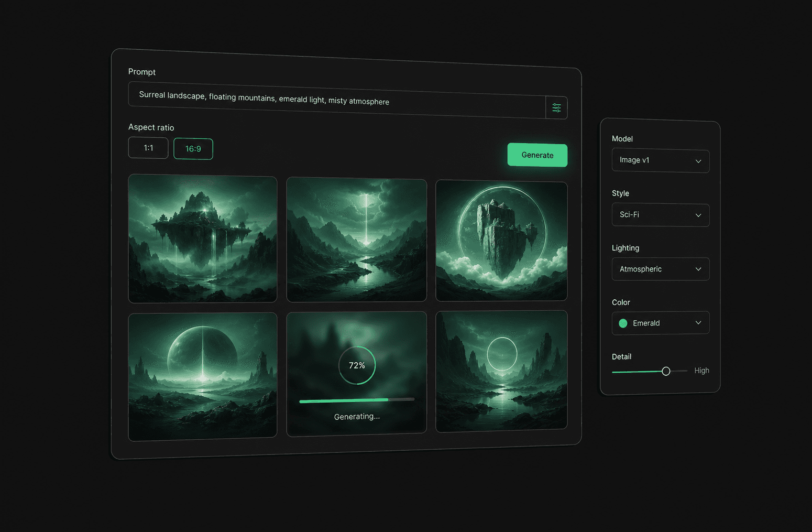Viewport: 812px width, 532px height.
Task: Click the Emerald green color swatch
Action: coord(623,323)
